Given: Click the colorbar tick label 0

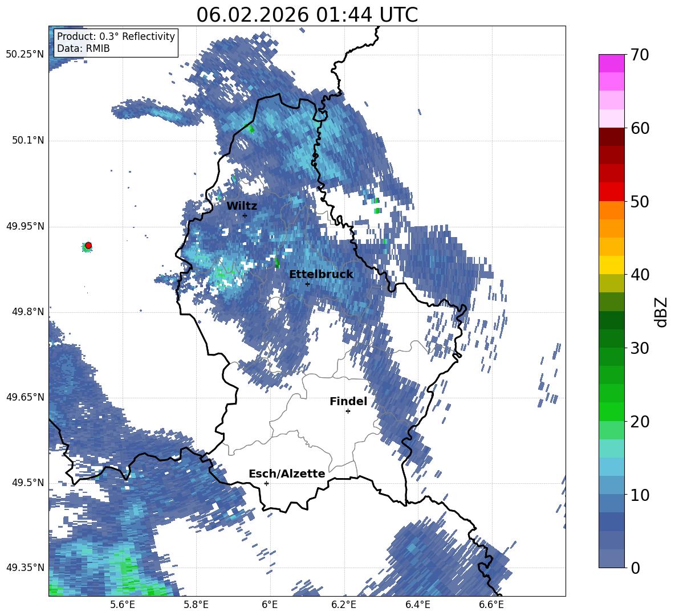Looking at the screenshot, I should click(x=635, y=568).
